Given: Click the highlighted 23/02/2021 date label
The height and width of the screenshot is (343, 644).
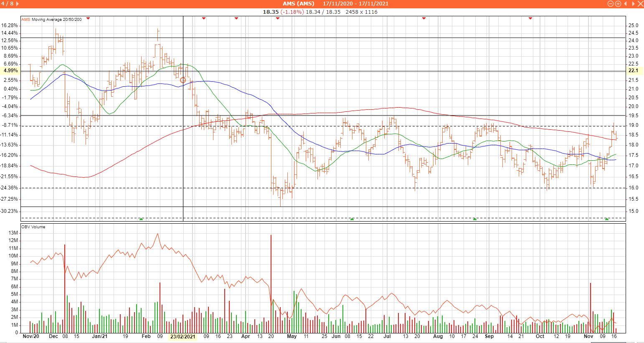Looking at the screenshot, I should (183, 337).
